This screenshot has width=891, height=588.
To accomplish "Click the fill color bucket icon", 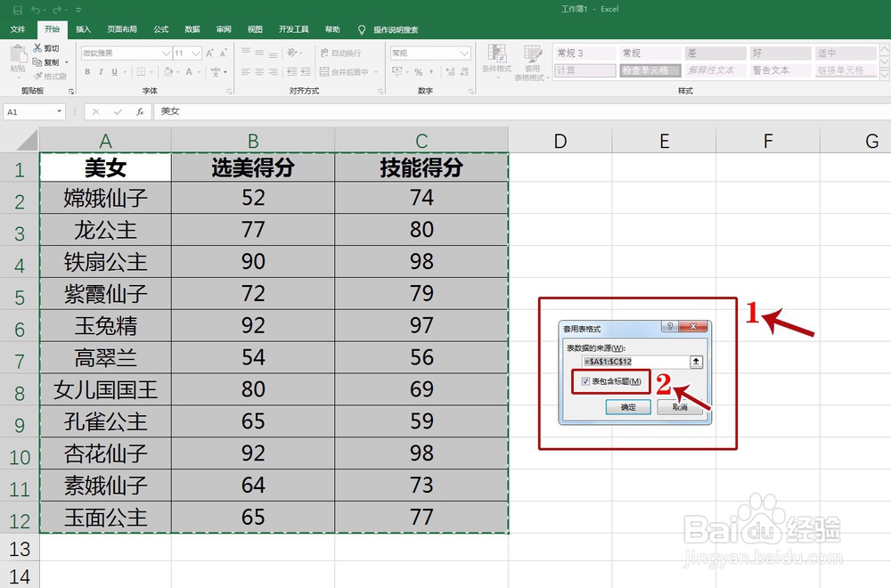I will click(168, 72).
